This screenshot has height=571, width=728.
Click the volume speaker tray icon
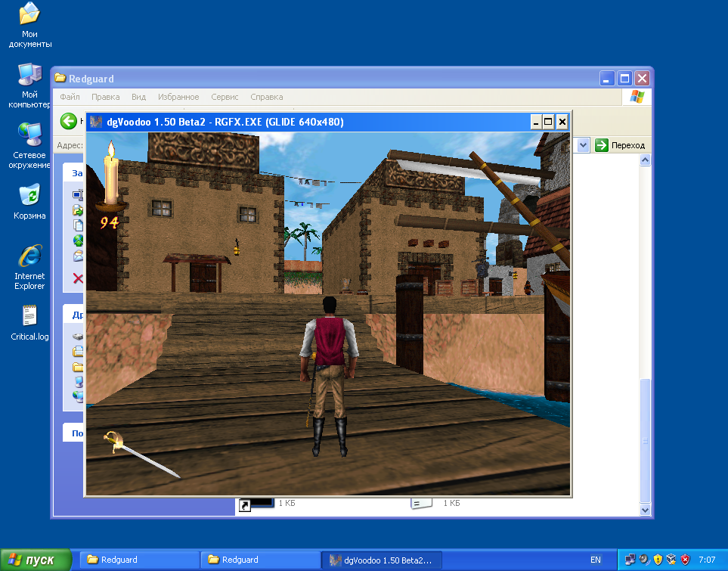tap(644, 560)
